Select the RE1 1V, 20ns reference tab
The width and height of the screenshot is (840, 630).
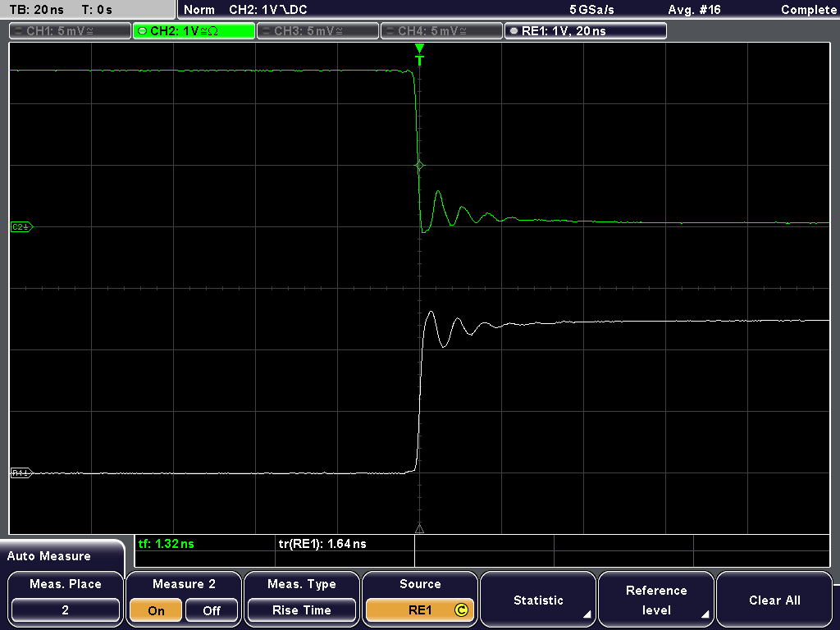[x=586, y=31]
